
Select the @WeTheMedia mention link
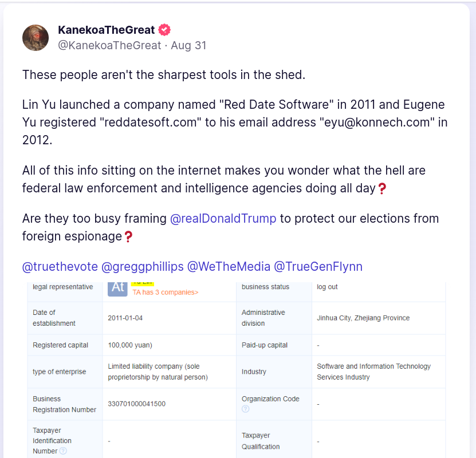coord(228,267)
